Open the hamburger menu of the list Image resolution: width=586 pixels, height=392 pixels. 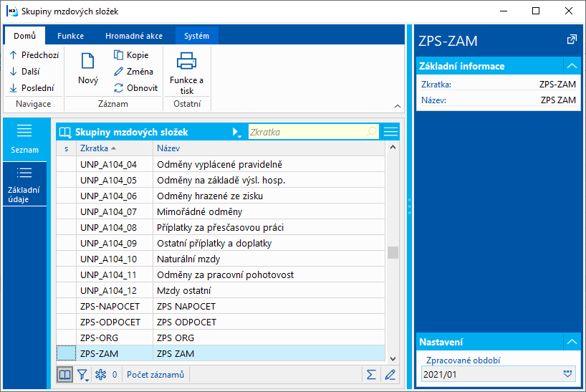pos(390,132)
